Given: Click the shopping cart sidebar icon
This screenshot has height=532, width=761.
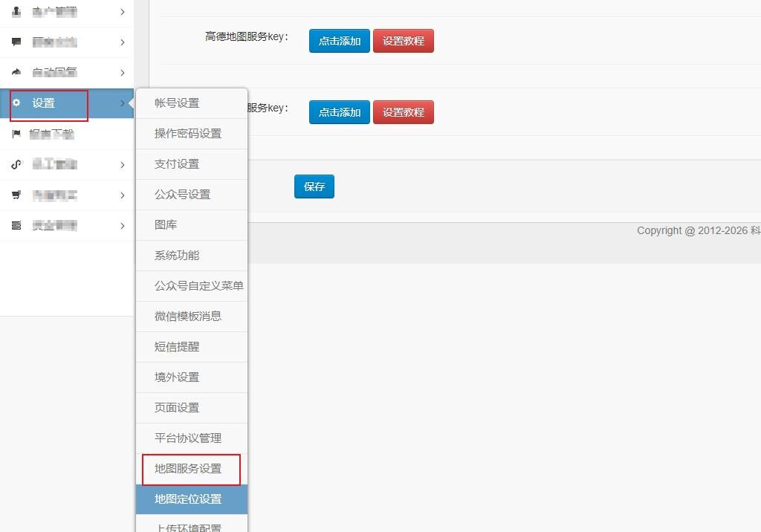Looking at the screenshot, I should click(16, 195).
